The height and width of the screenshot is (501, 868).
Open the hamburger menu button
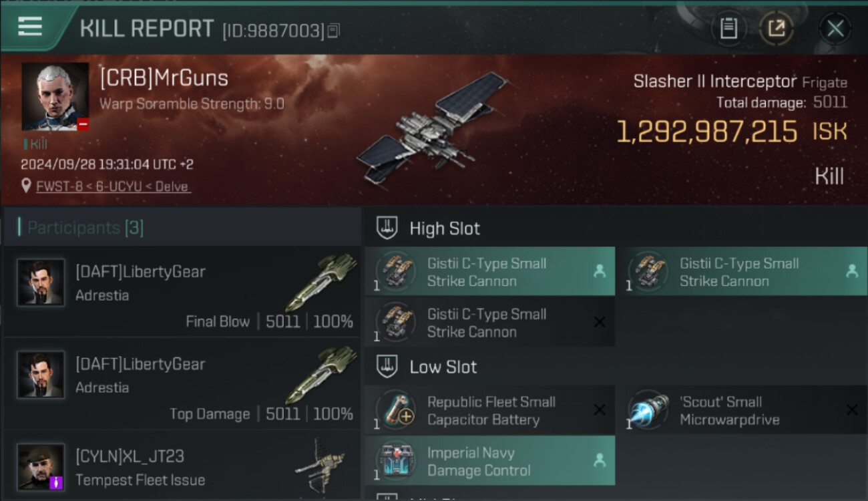click(x=30, y=27)
